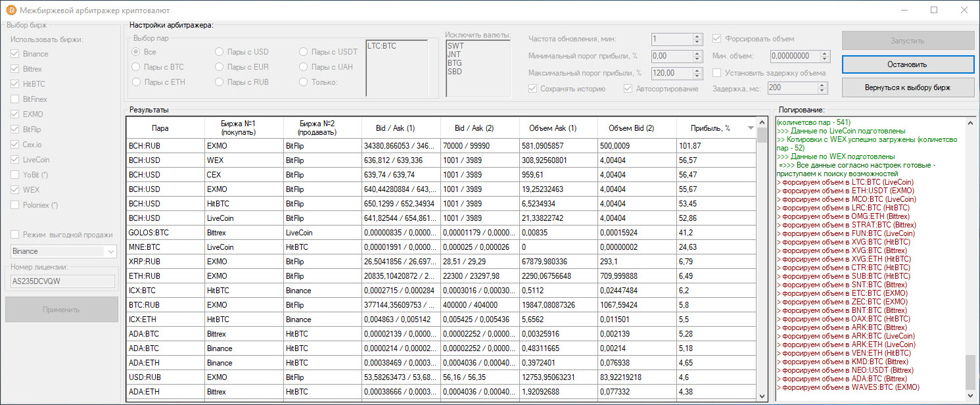Toggle the Binance exchange checkbox
Image resolution: width=980 pixels, height=405 pixels.
tap(14, 54)
